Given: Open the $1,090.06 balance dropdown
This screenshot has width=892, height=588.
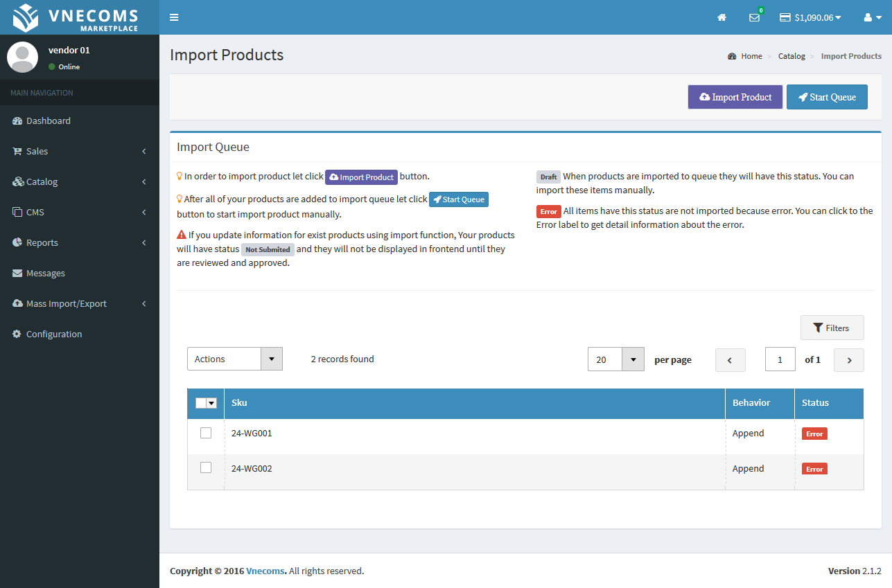Looking at the screenshot, I should point(810,17).
